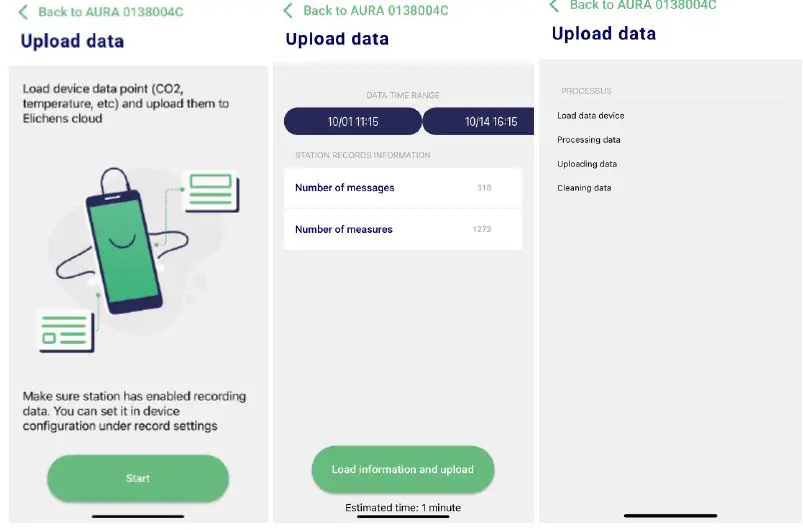Viewport: 803px width, 530px height.
Task: Select the Number of measures row
Action: tap(402, 230)
